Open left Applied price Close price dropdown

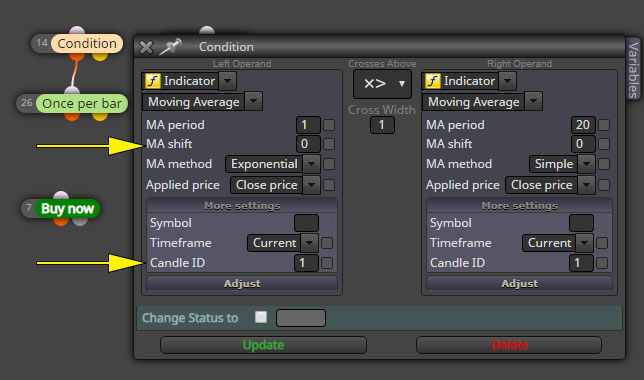tap(311, 185)
